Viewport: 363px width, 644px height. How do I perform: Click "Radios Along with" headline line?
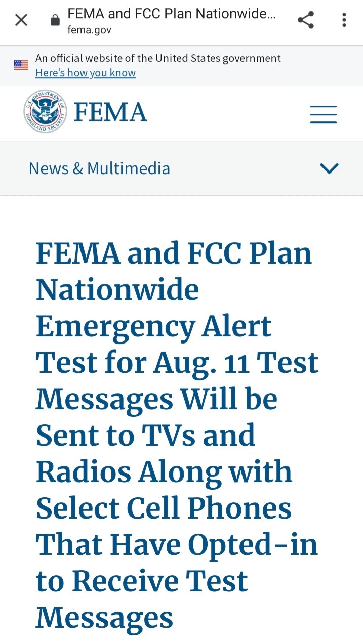[x=164, y=473]
